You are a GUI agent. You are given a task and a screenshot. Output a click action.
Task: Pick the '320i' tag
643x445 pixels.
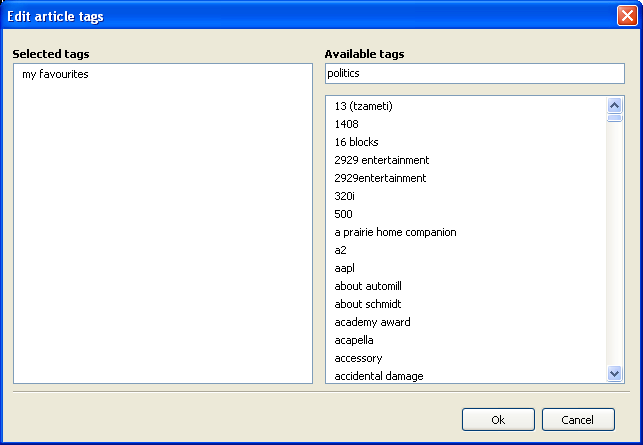tap(346, 196)
